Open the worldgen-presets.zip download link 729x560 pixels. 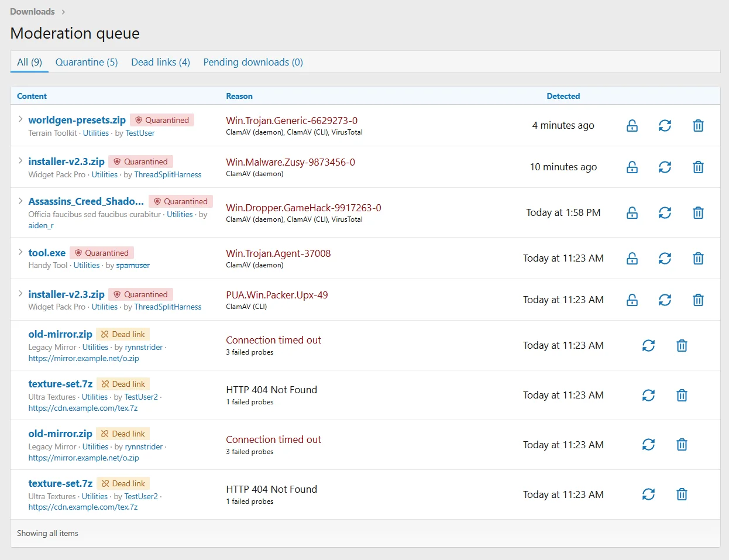point(77,120)
